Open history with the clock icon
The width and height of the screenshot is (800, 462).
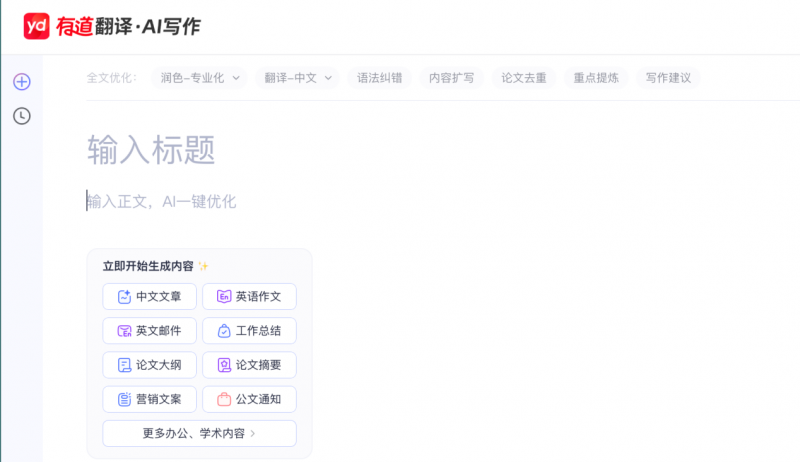tap(21, 116)
